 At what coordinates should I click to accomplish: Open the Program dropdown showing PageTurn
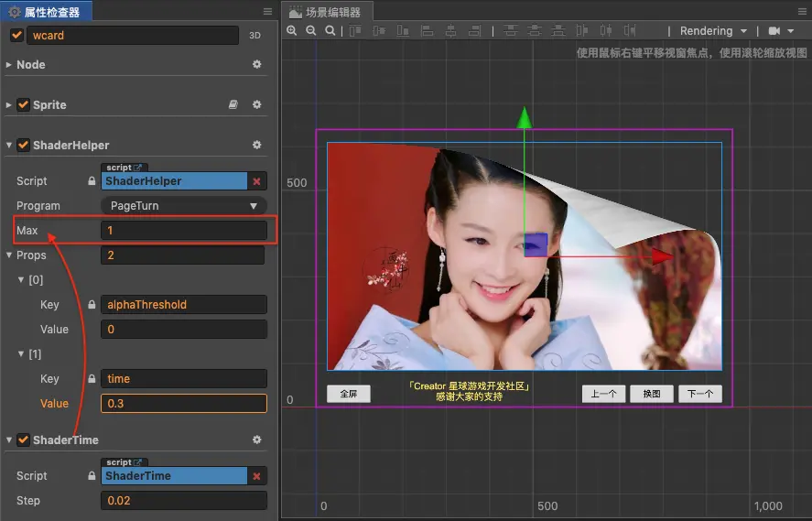click(183, 206)
